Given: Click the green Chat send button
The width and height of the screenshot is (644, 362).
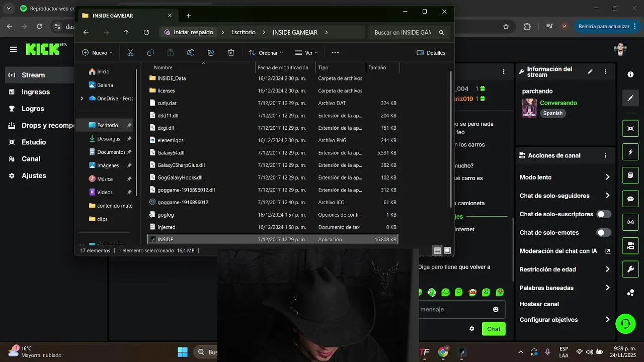Looking at the screenshot, I should click(x=494, y=329).
